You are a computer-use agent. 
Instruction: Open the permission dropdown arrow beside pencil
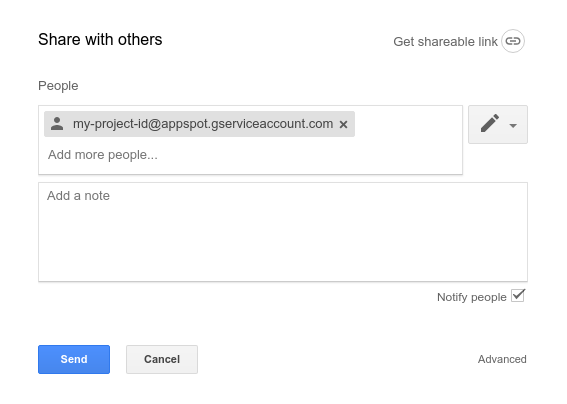513,126
